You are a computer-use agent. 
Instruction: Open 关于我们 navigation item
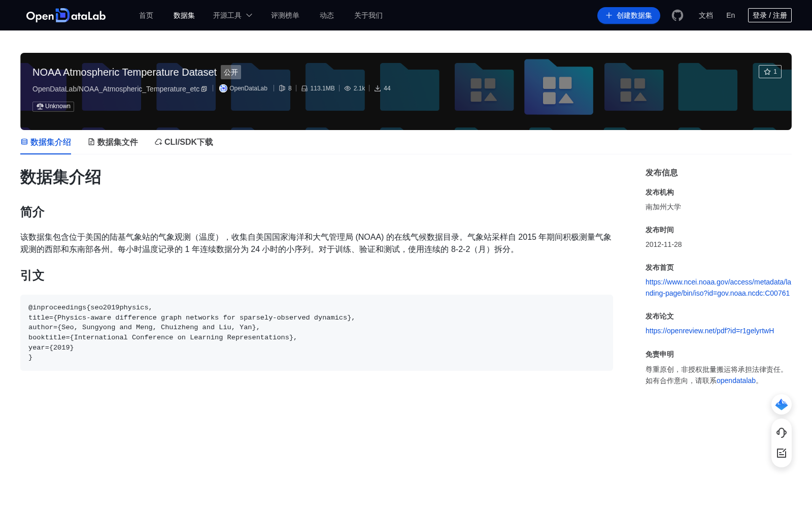[368, 15]
